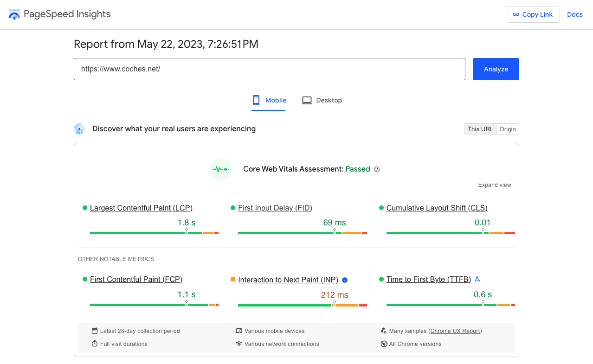Click the real users data icon
Viewport: 593px width, 364px height.
(79, 129)
